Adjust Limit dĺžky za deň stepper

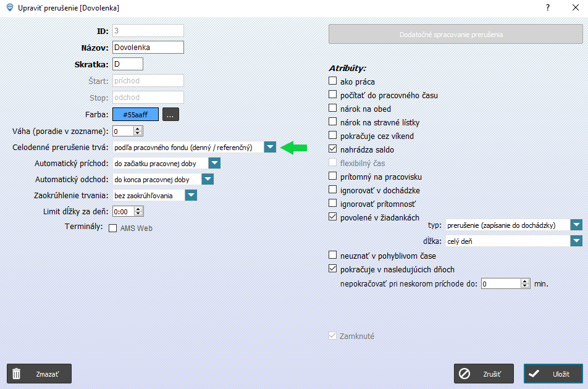coord(138,211)
